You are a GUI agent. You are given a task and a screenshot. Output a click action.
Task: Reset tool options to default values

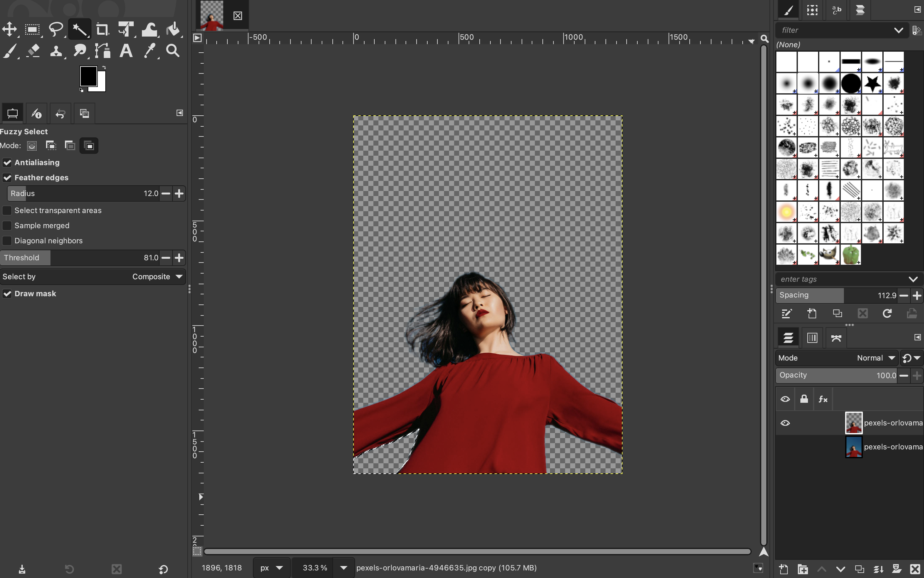(163, 569)
